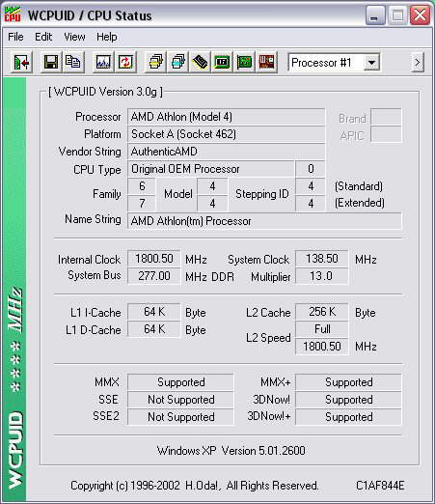This screenshot has height=504, width=435.
Task: Open the Edit menu
Action: (x=43, y=37)
